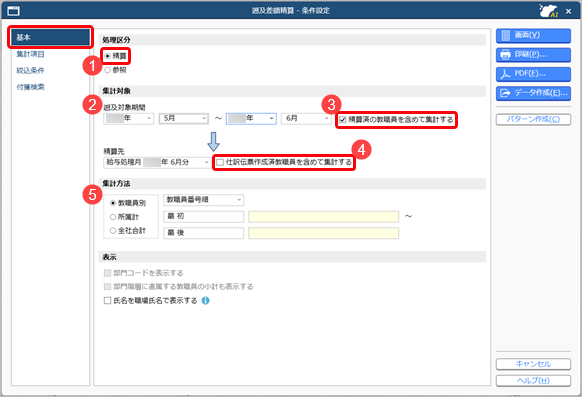Select the 所属計 radio button
582x397 pixels.
coord(113,217)
